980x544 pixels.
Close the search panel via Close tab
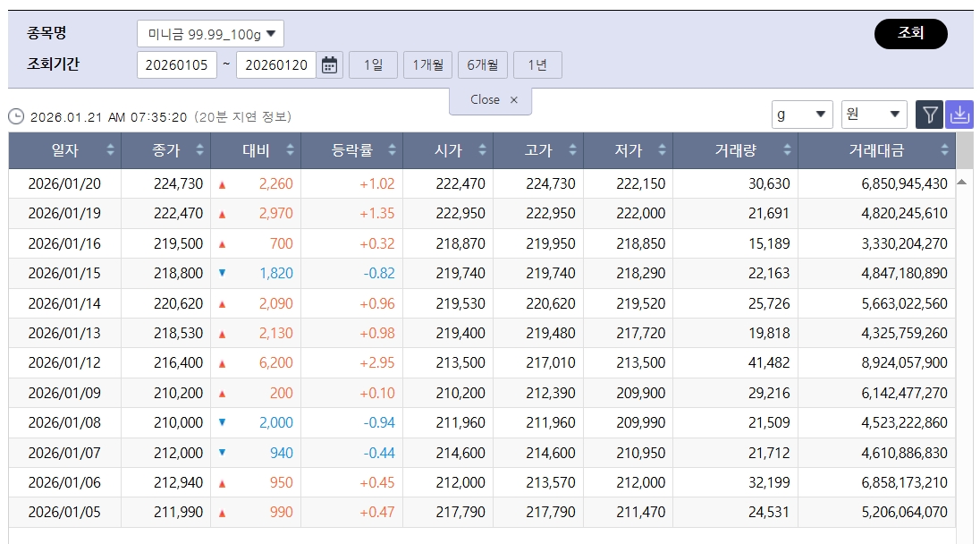(491, 100)
